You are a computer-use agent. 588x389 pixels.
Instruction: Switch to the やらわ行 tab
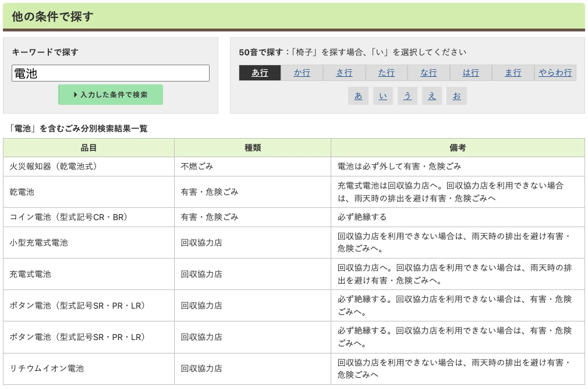[x=554, y=73]
